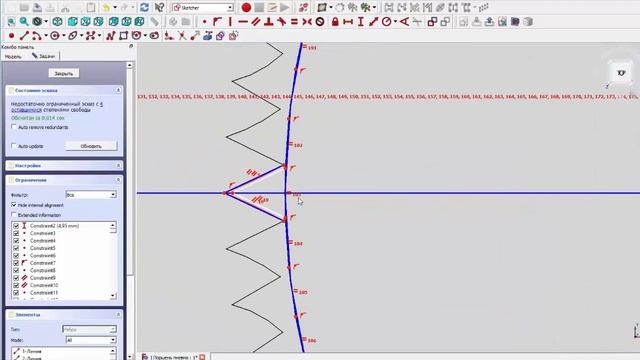Screen dimensions: 640x360
Task: Apply the Horizontal constraint
Action: pyautogui.click(x=243, y=22)
